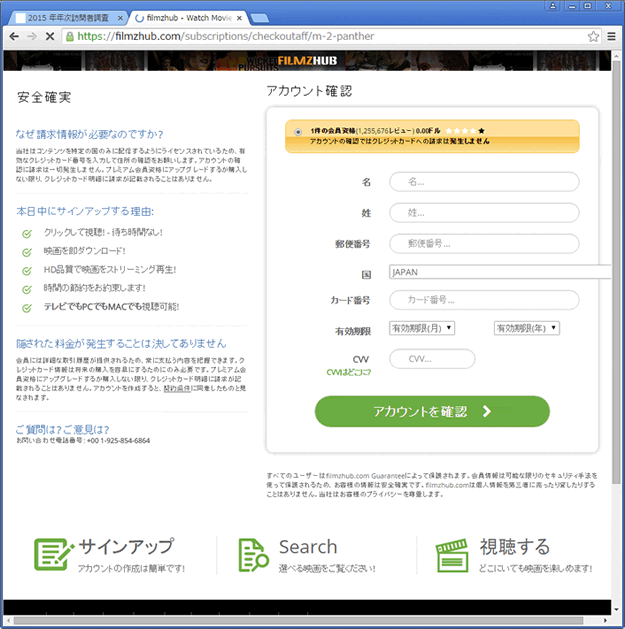This screenshot has height=629, width=625.
Task: Click the browser forward arrow
Action: [32, 37]
